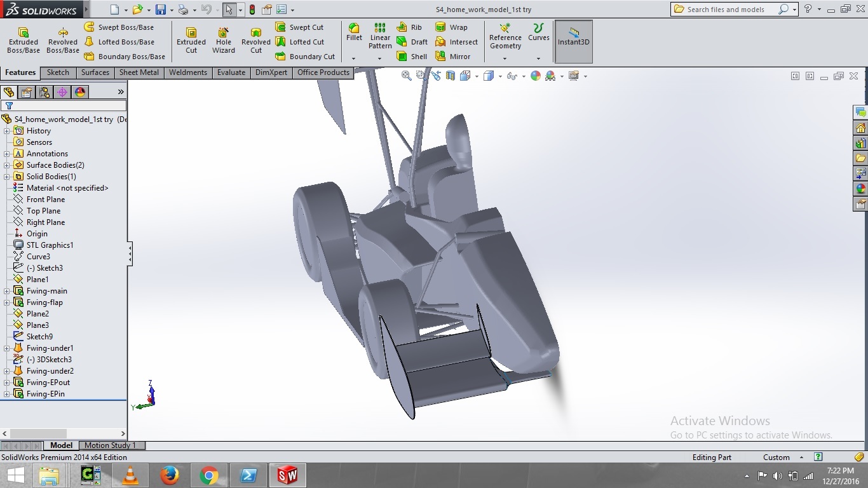868x488 pixels.
Task: Expand the Fwing-main feature node
Action: pyautogui.click(x=7, y=291)
